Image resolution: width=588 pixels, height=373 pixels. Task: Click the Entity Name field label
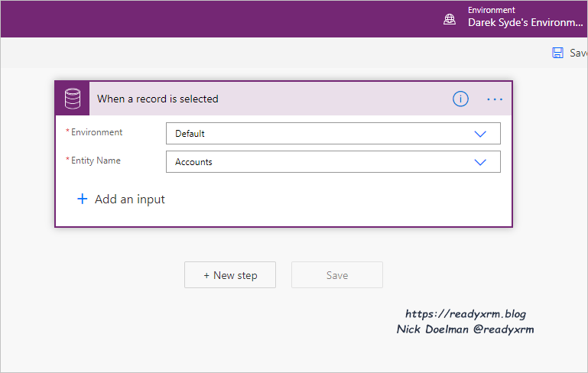[96, 161]
